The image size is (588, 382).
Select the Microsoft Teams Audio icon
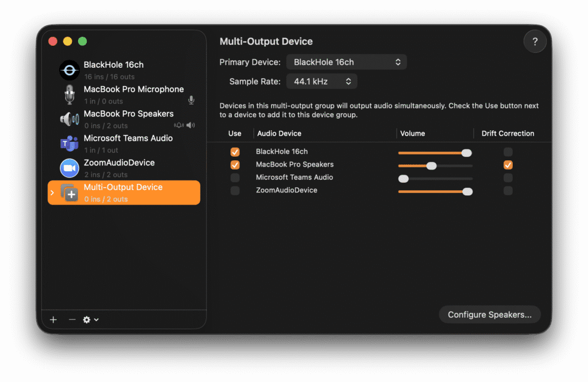click(69, 144)
